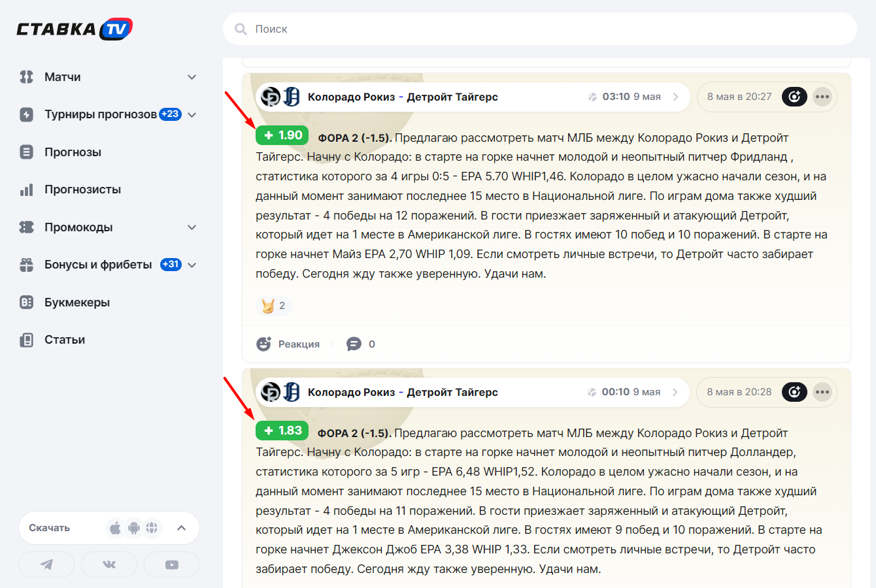Click the Матчи sidebar icon
The image size is (876, 588).
click(x=27, y=77)
